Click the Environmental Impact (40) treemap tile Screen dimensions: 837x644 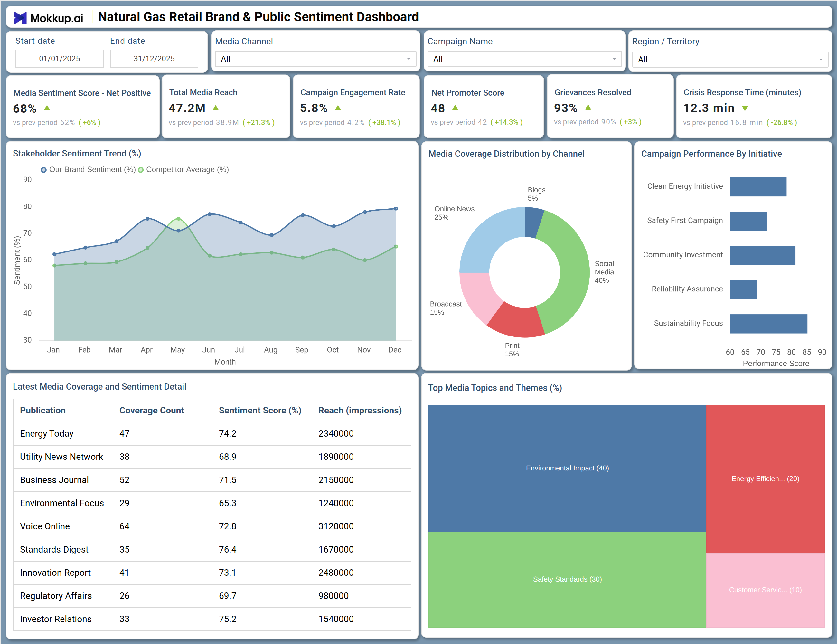coord(567,468)
